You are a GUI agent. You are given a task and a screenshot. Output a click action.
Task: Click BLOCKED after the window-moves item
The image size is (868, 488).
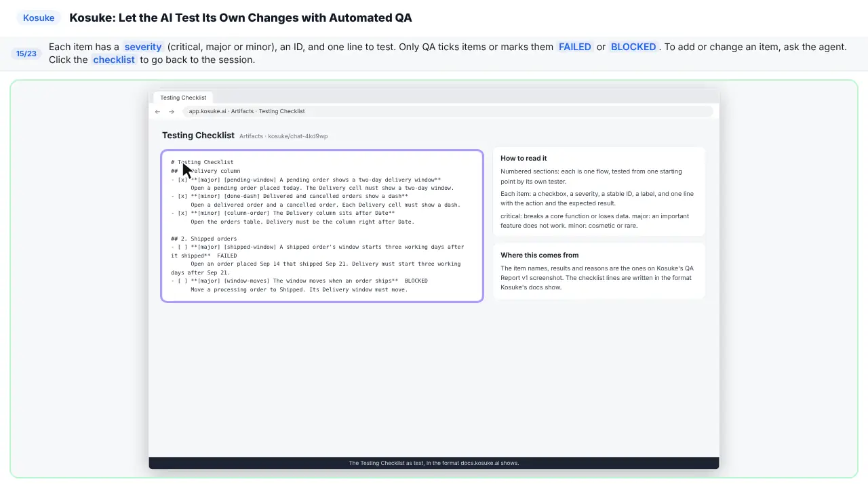coord(416,281)
